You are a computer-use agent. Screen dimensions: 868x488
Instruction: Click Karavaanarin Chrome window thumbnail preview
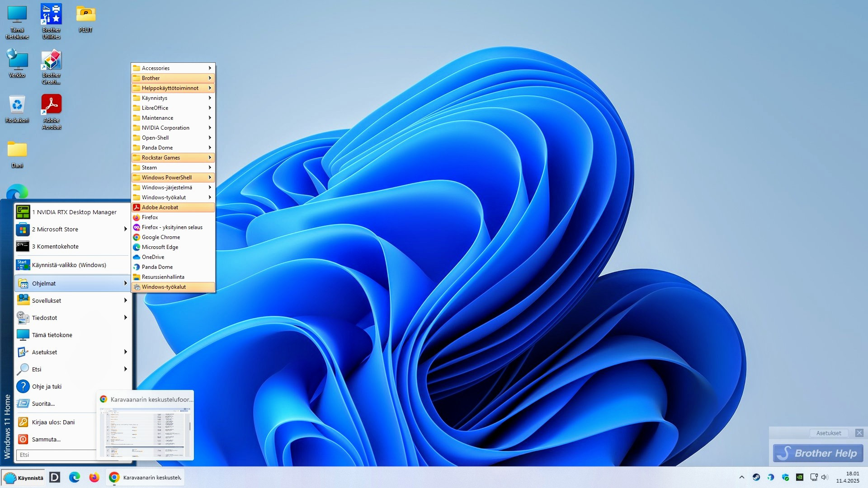click(145, 432)
